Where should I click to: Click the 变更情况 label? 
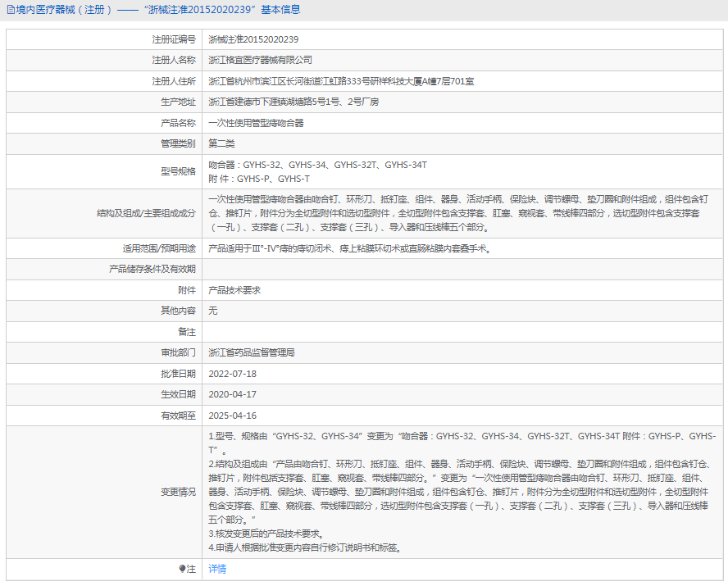tap(178, 492)
